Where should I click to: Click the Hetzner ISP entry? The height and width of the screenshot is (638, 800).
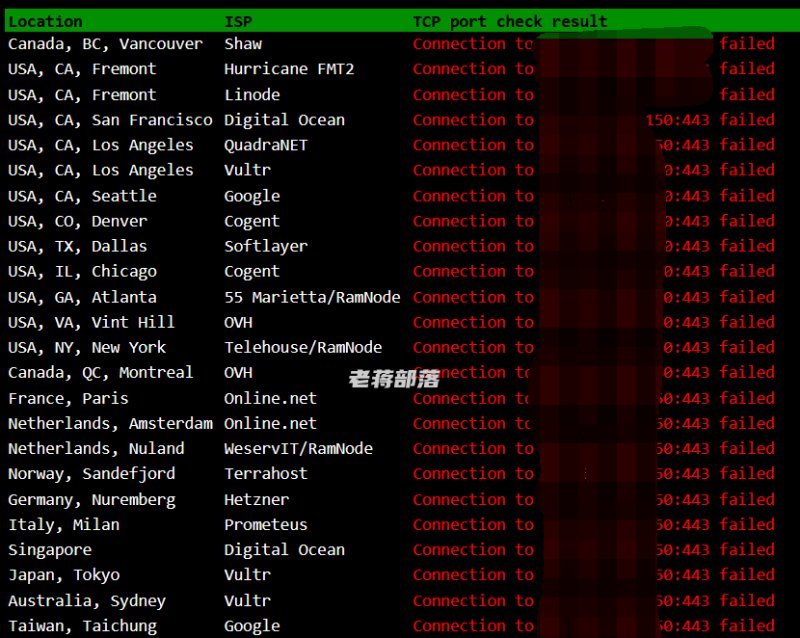[x=257, y=500]
